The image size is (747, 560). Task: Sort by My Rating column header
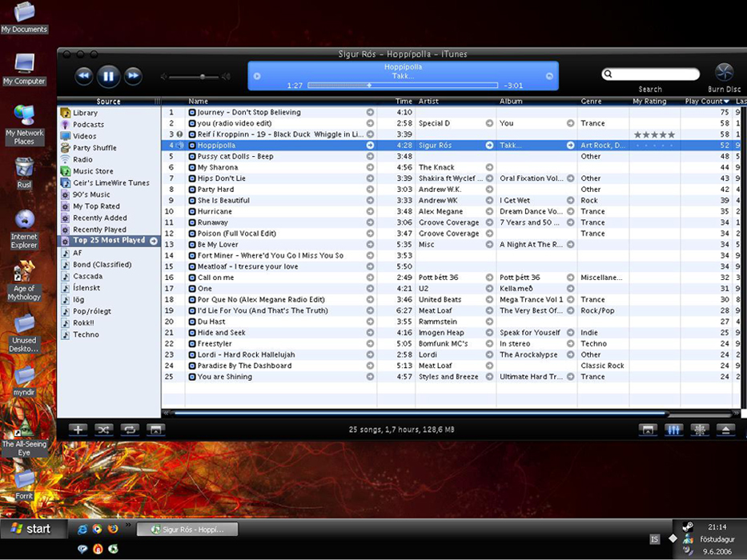(655, 102)
